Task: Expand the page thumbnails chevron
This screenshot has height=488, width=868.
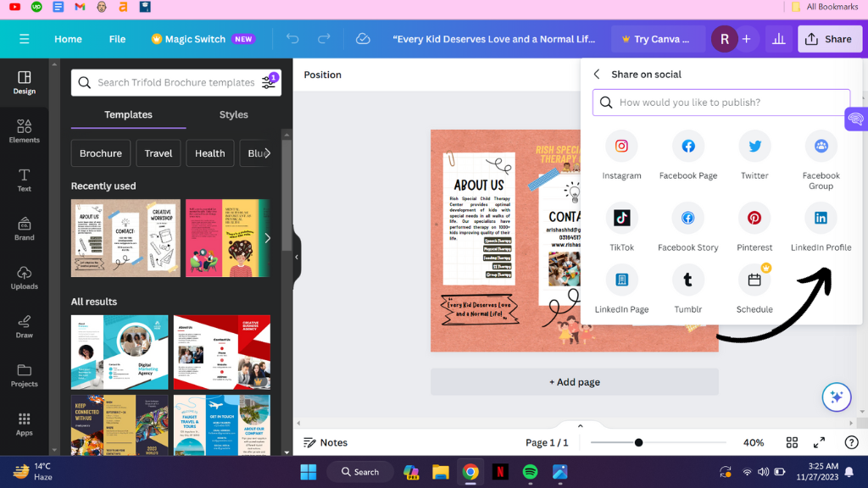Action: click(x=580, y=425)
